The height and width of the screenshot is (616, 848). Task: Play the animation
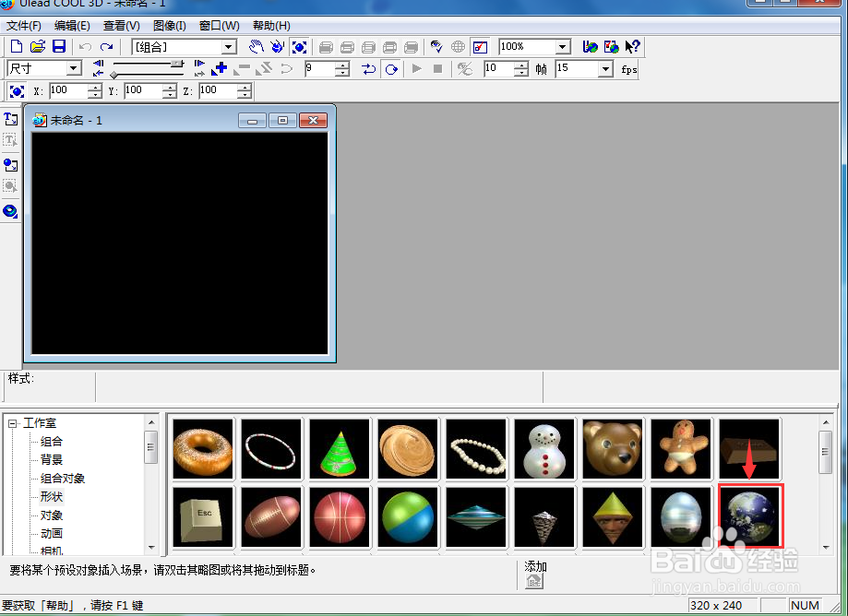pyautogui.click(x=416, y=68)
